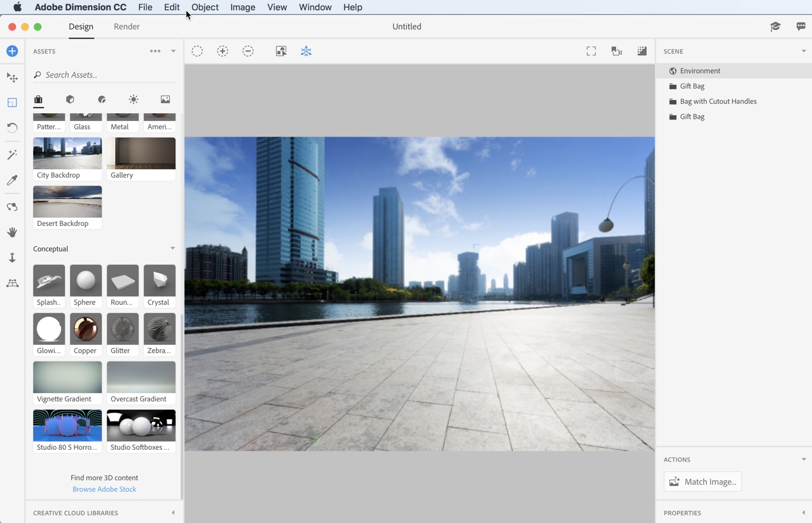
Task: Pick the Orbit camera tool
Action: click(11, 207)
